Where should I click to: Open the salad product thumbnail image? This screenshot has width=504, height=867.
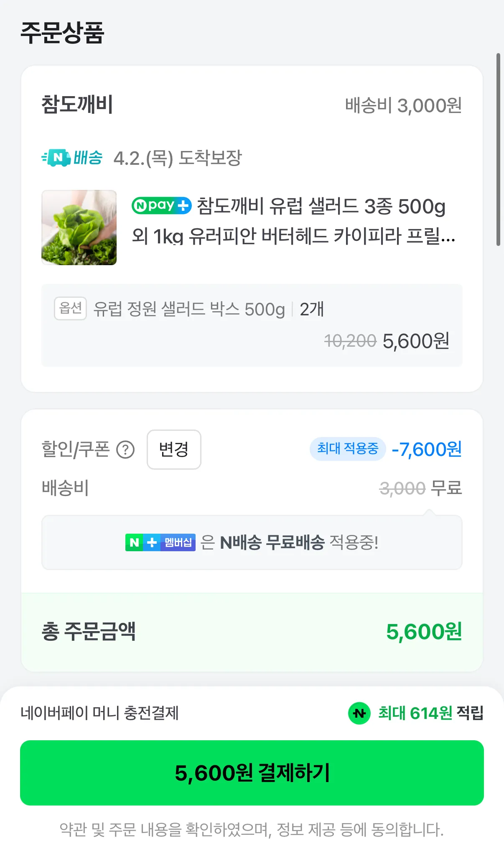pyautogui.click(x=79, y=228)
